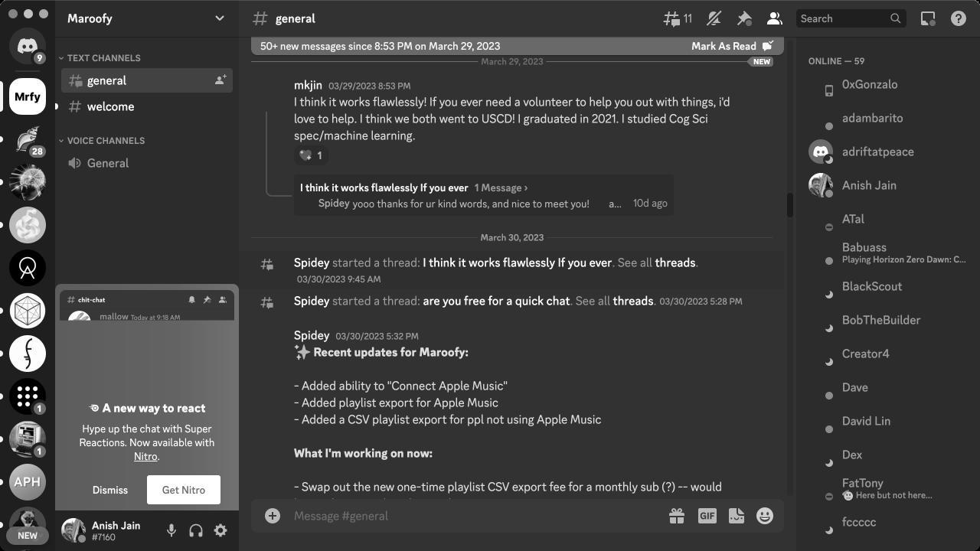Select member Babuass
The width and height of the screenshot is (980, 551).
pos(888,253)
